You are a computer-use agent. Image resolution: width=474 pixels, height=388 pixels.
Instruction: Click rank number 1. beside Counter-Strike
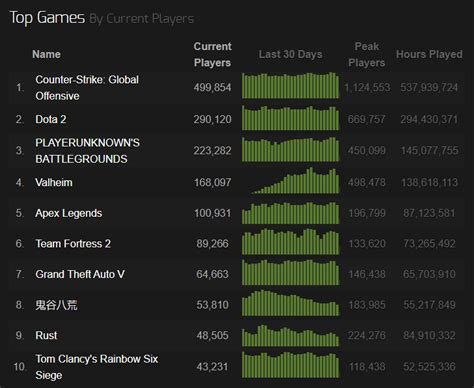(x=20, y=88)
